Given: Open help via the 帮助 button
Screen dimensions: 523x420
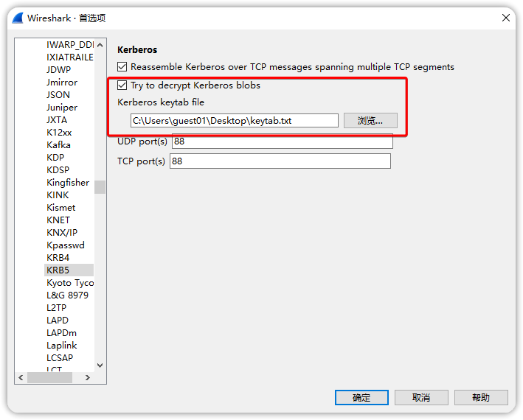Looking at the screenshot, I should (x=481, y=397).
